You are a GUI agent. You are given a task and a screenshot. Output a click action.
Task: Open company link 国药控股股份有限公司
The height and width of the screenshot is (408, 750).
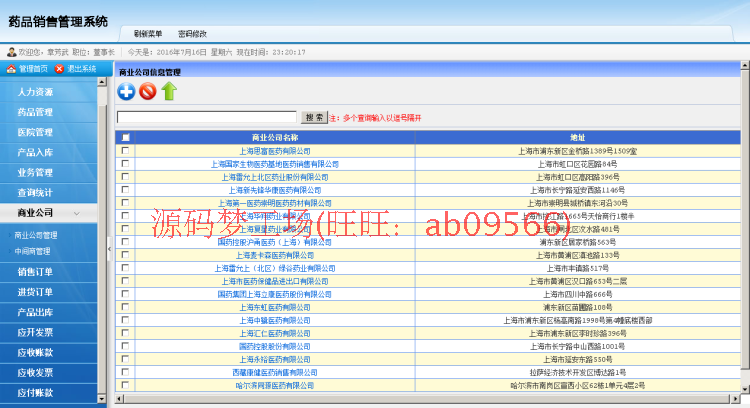click(275, 346)
